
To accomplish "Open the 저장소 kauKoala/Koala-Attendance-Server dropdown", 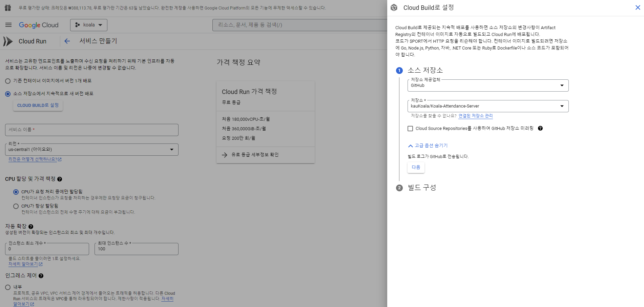I will click(488, 106).
